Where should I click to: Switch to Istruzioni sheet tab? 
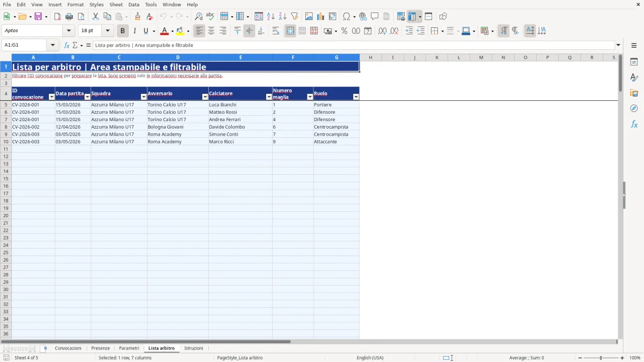tap(194, 348)
